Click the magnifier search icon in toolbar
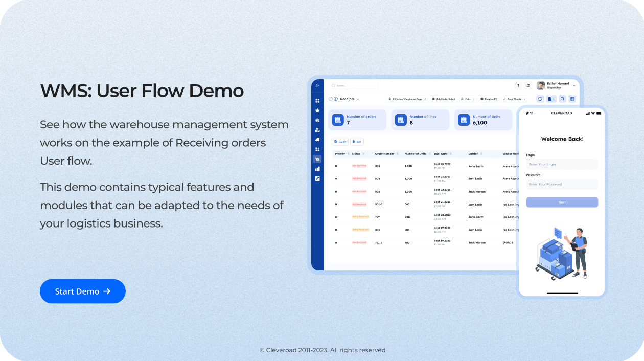The image size is (644, 361). point(562,99)
